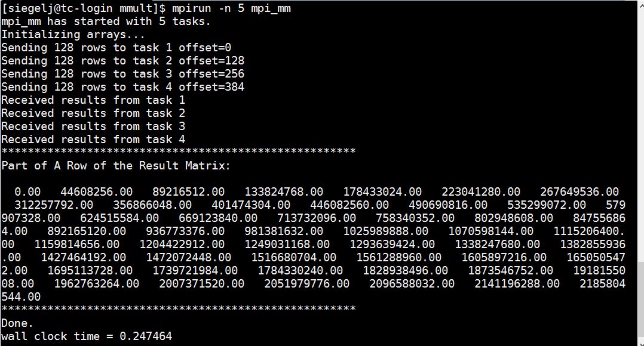Click 'Received results from task 4'
The height and width of the screenshot is (346, 644).
point(93,140)
